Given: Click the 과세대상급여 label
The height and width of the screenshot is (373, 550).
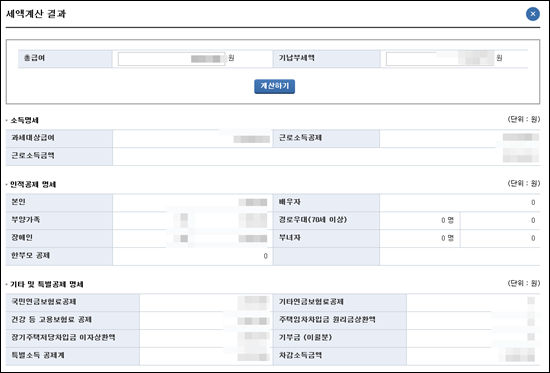Looking at the screenshot, I should (33, 138).
